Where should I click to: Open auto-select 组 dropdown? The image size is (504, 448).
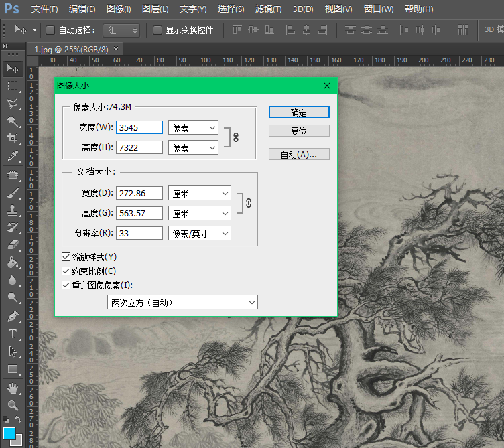(121, 31)
